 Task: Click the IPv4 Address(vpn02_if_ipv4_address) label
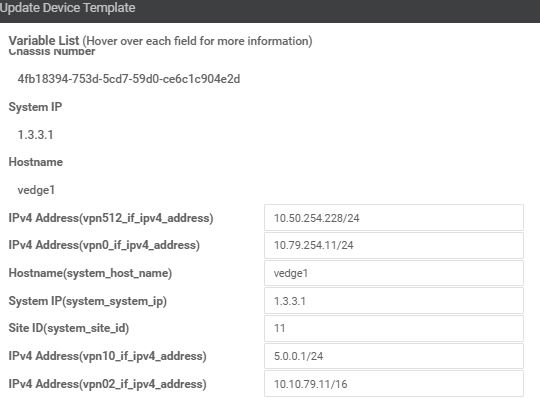[107, 384]
